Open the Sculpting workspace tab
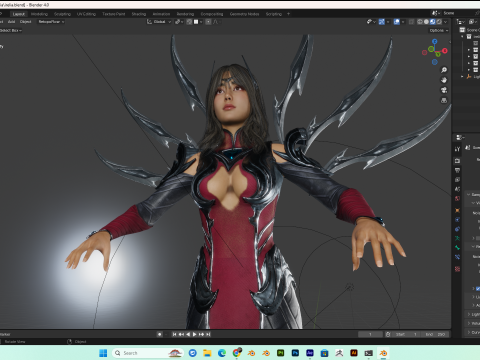Image resolution: width=480 pixels, height=360 pixels. [62, 14]
